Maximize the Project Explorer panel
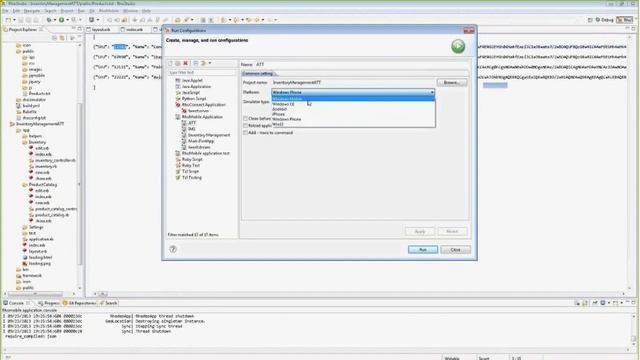 click(x=80, y=29)
